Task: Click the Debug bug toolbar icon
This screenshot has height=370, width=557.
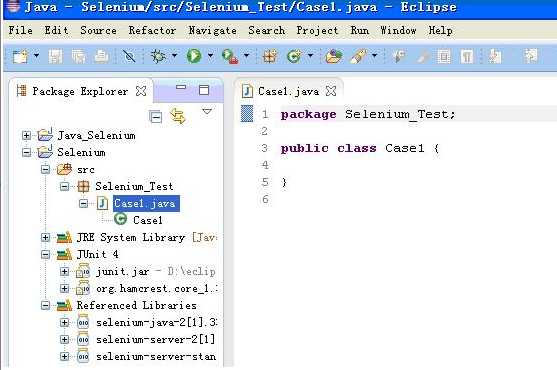Action: (158, 56)
